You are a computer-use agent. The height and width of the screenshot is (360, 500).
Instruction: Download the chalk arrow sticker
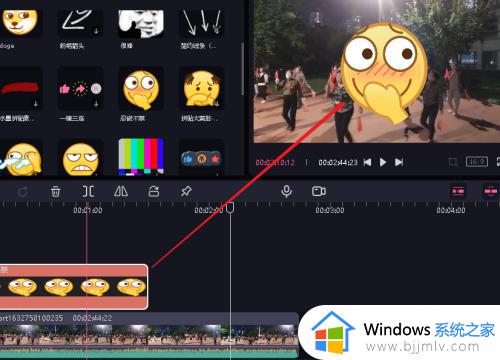[x=96, y=31]
